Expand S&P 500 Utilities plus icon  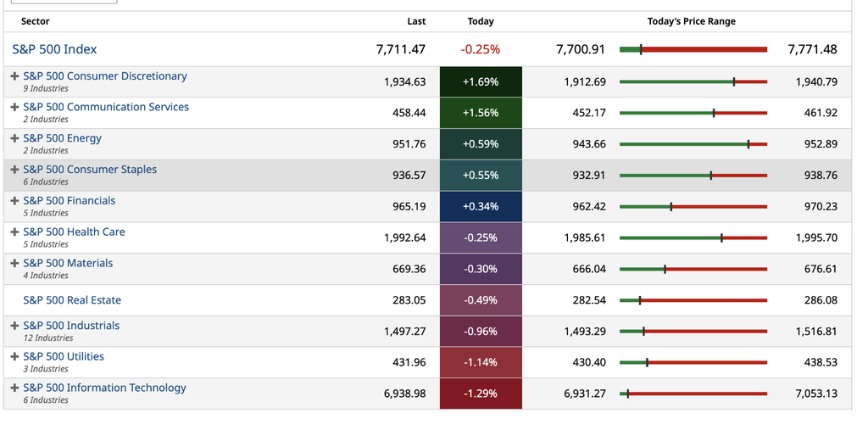(15, 356)
